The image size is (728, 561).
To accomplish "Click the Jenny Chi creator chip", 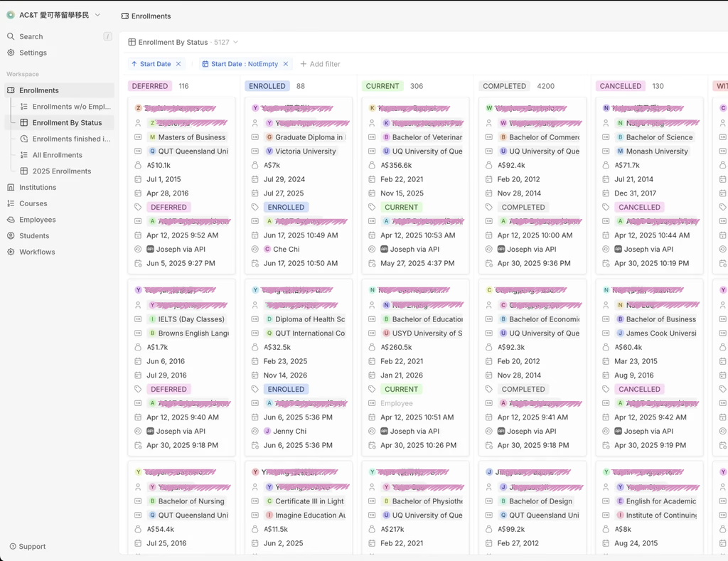I will point(285,431).
